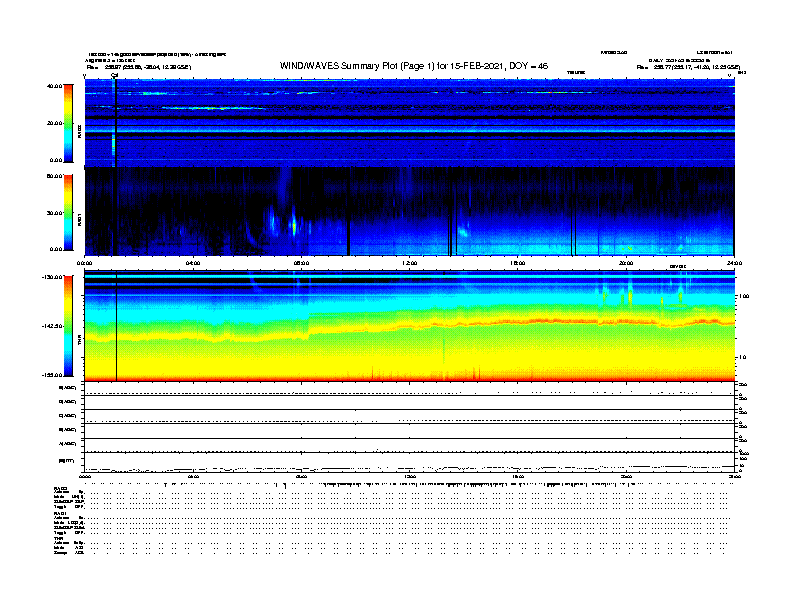Click the 08:00 time axis label
The width and height of the screenshot is (792, 612).
(302, 263)
